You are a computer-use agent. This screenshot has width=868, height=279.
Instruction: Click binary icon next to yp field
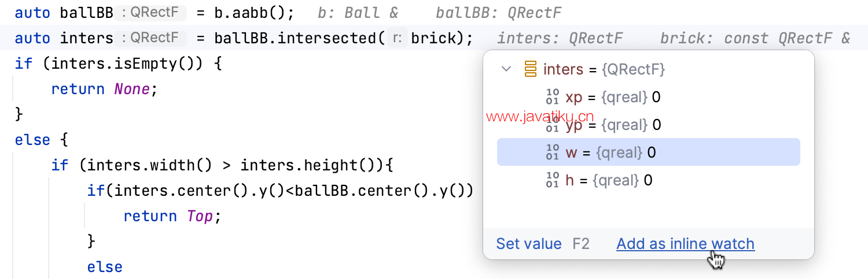[552, 125]
